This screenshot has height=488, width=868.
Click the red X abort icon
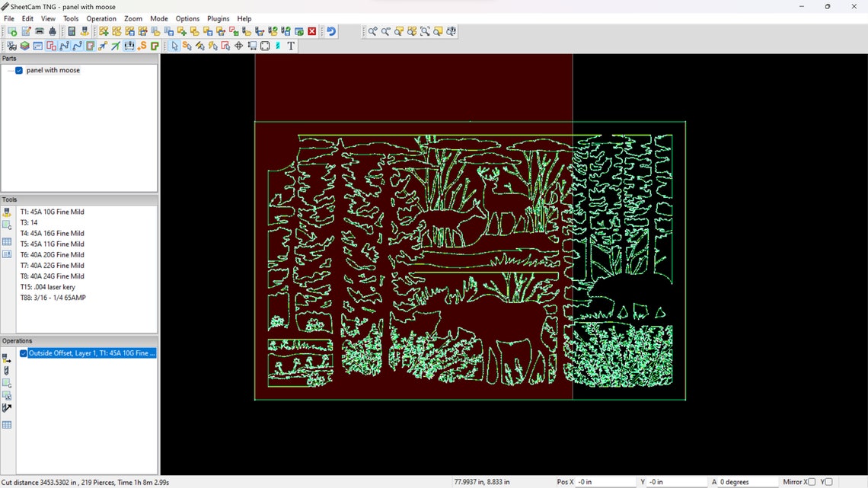pyautogui.click(x=312, y=31)
